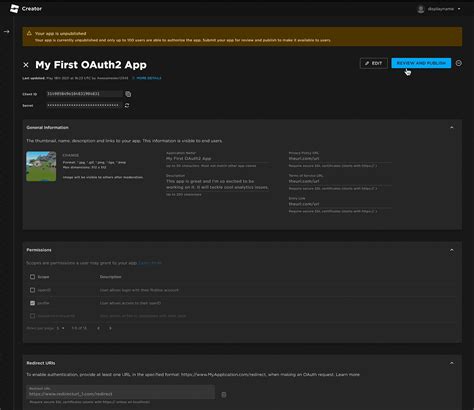Click the Roblox Creator logo
Image resolution: width=474 pixels, height=410 pixels.
point(26,9)
